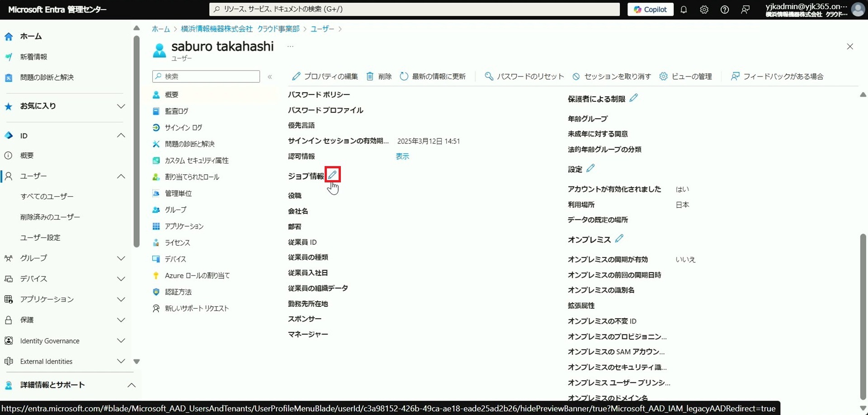
Task: Click the right-hand vertical scrollbar of the details pane
Action: [863, 317]
